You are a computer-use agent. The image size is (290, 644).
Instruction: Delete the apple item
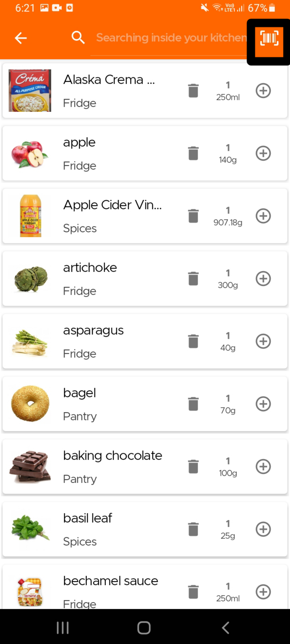[x=193, y=153]
